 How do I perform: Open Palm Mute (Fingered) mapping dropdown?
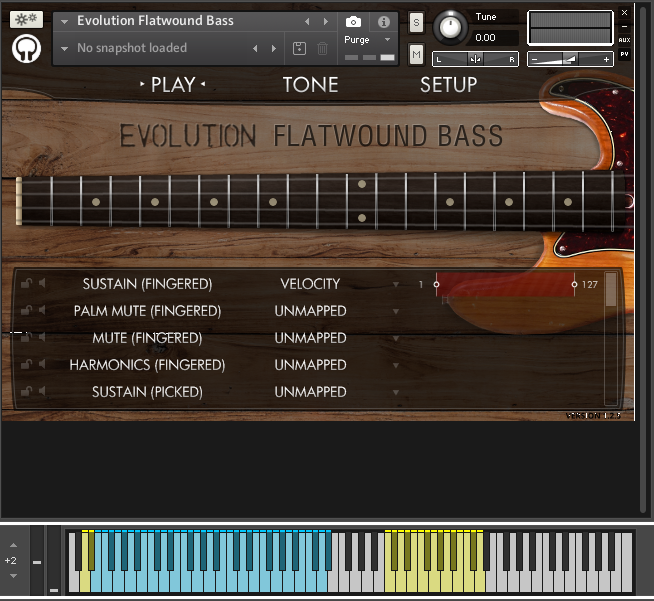(x=396, y=311)
